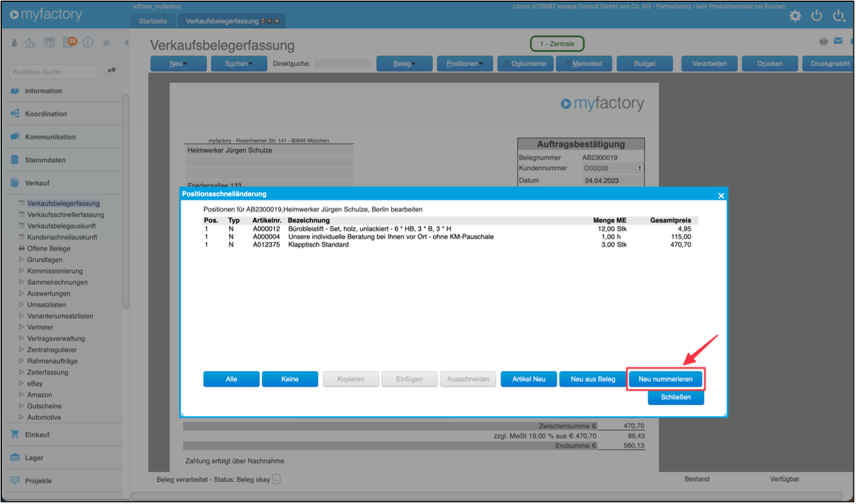Click the Alle button in dialog

(x=231, y=379)
